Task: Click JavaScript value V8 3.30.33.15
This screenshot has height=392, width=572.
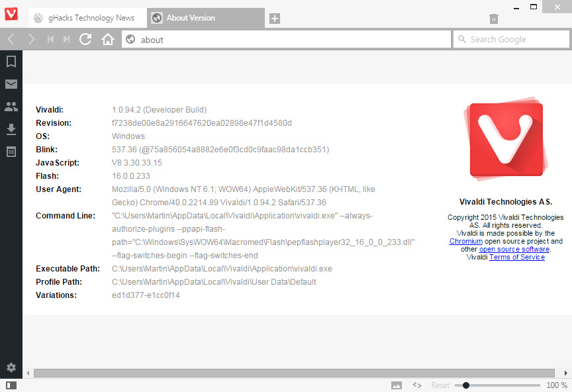Action: [x=137, y=163]
